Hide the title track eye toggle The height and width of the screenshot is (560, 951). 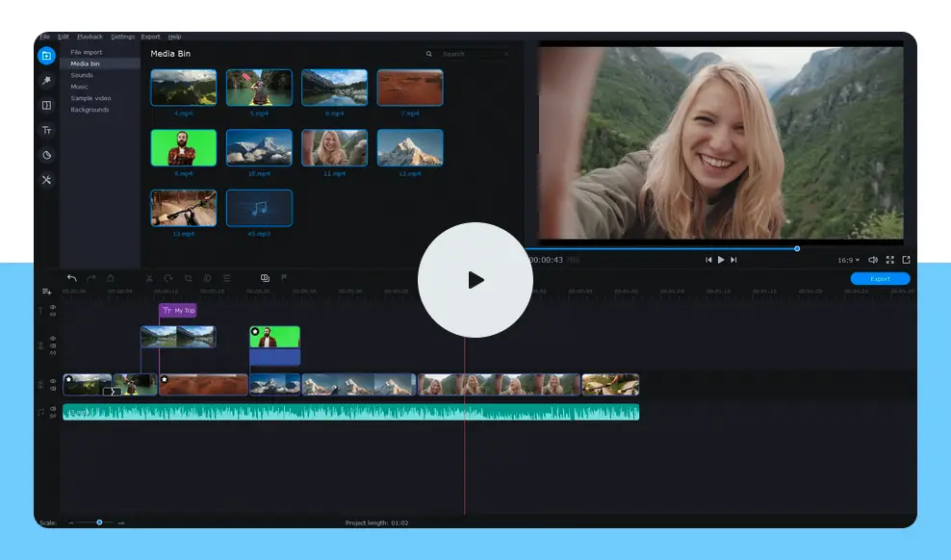tap(53, 307)
